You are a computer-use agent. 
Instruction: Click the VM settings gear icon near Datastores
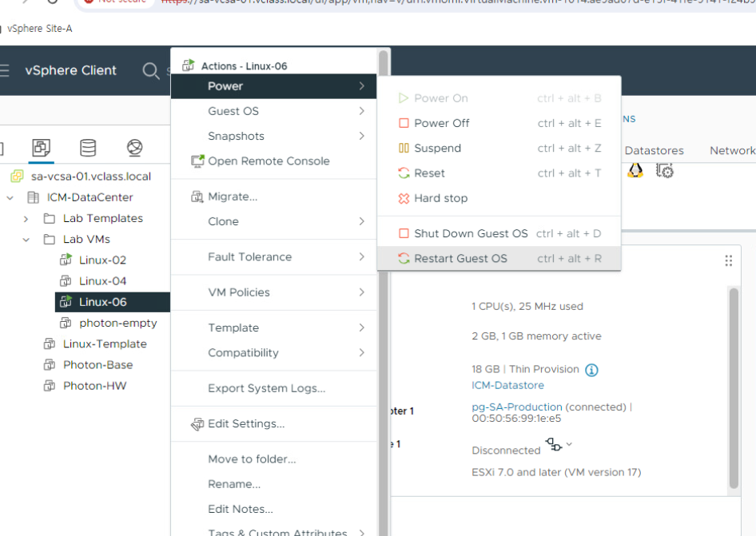(664, 170)
